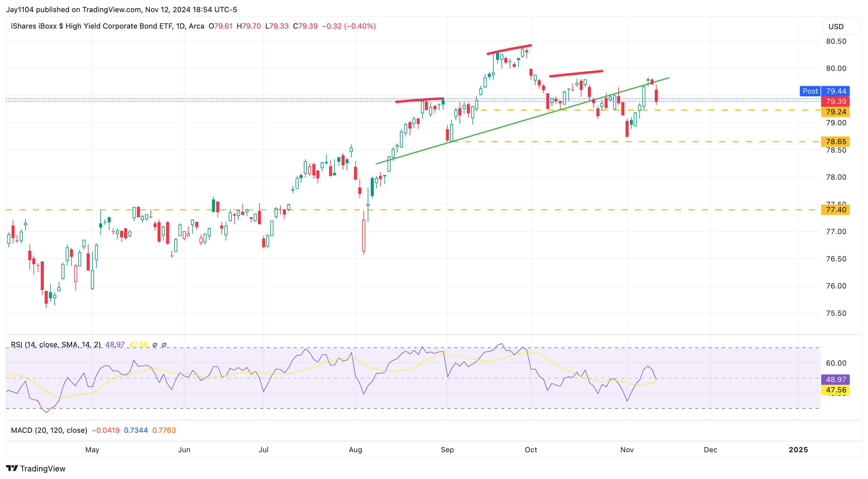The width and height of the screenshot is (868, 479).
Task: Click the RSI legend value 48.97
Action: (x=115, y=345)
